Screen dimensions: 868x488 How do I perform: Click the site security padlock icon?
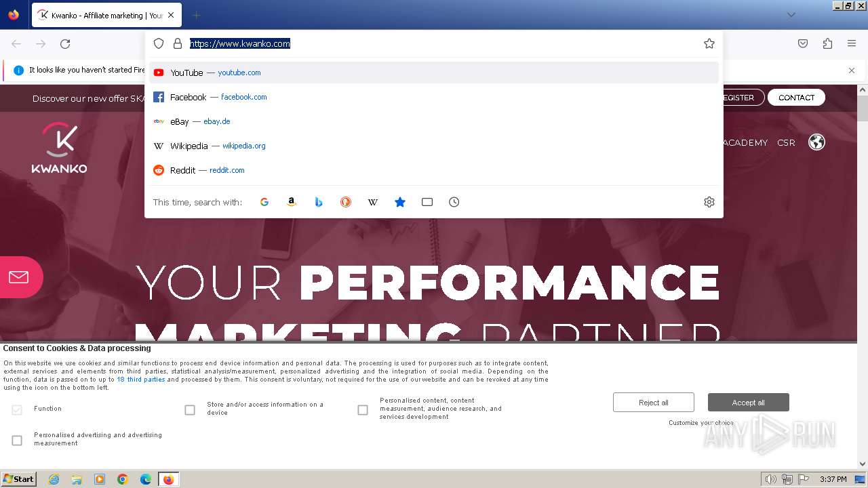tap(178, 43)
